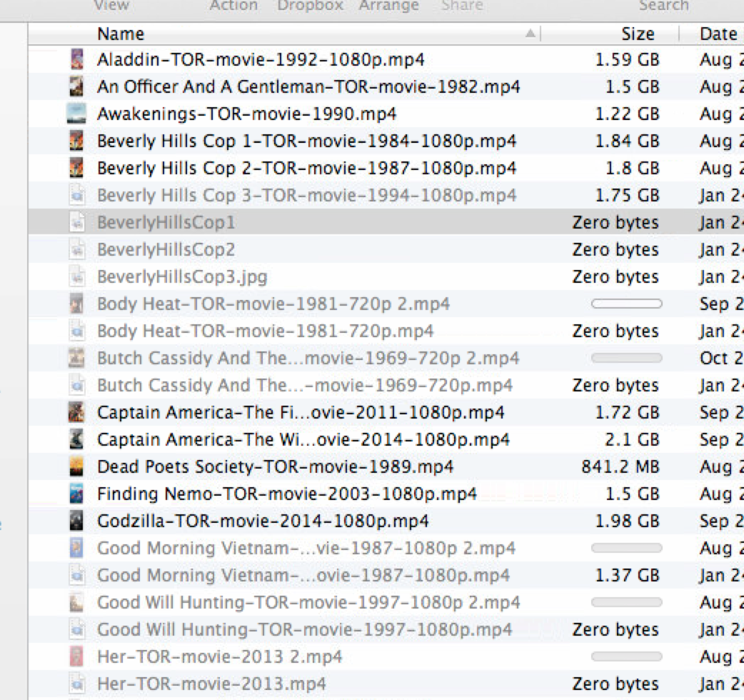Click the Body Heat 720p 2.mp4 poster icon
The height and width of the screenshot is (700, 744).
pyautogui.click(x=77, y=304)
